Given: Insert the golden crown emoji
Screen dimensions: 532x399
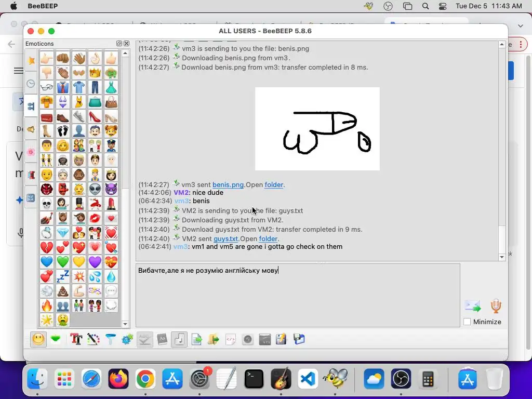Looking at the screenshot, I should coord(95,73).
